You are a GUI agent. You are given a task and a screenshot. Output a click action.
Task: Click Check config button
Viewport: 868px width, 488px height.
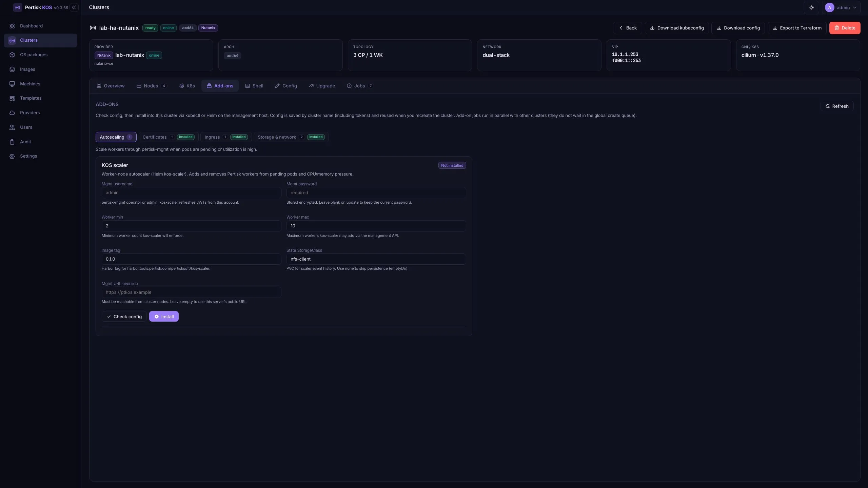(124, 317)
